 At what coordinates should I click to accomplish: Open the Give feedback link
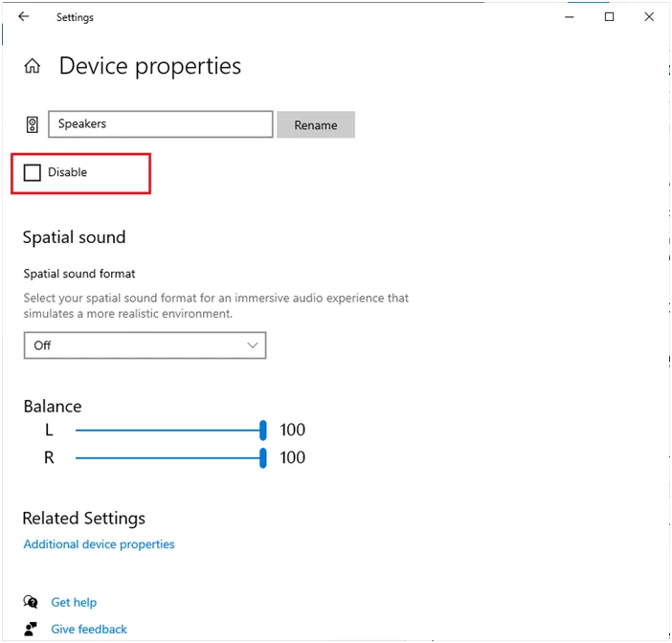coord(89,629)
